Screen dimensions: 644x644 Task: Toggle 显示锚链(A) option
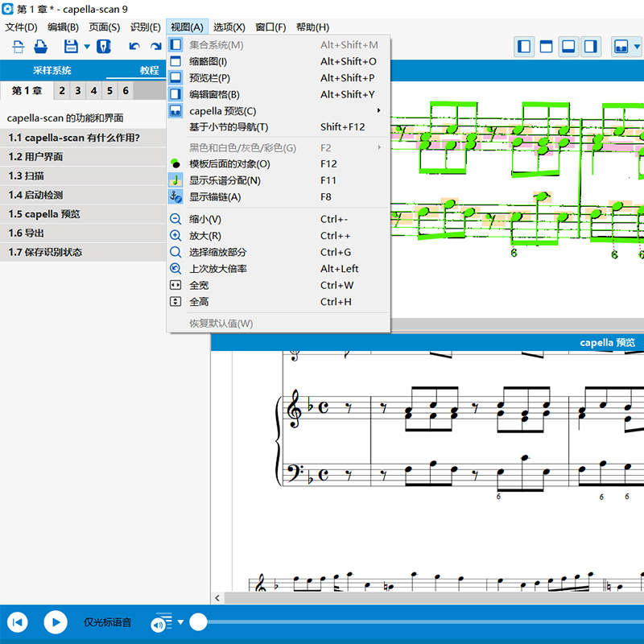[x=278, y=196]
